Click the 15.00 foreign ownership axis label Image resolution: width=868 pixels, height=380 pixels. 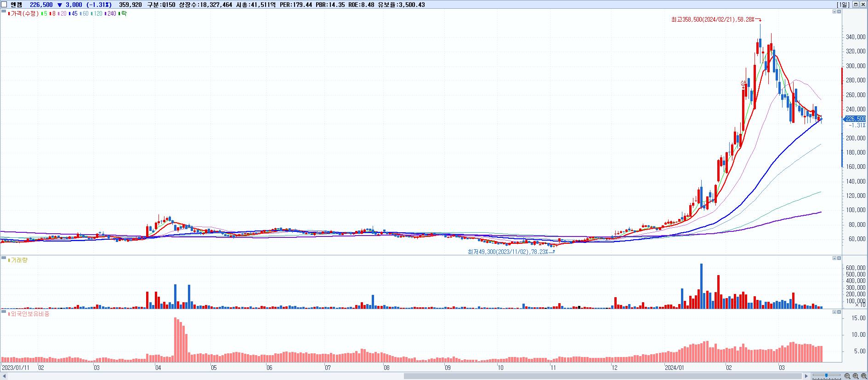point(859,318)
